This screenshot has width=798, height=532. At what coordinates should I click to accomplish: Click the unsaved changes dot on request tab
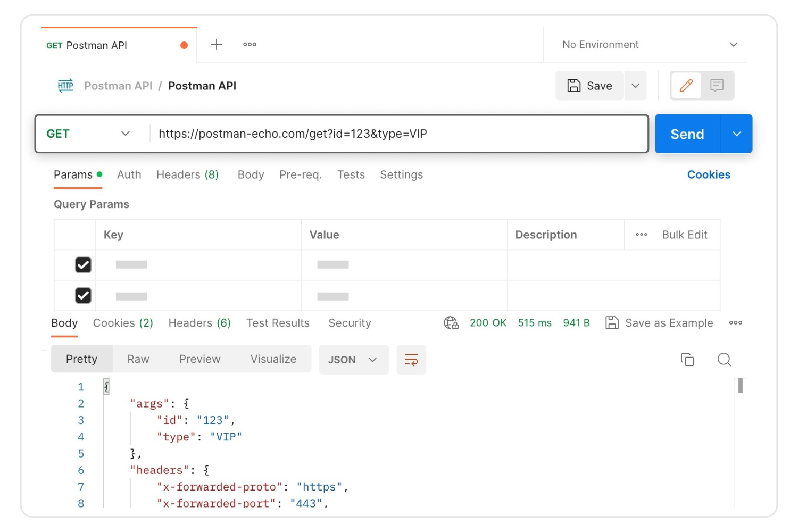[x=184, y=45]
